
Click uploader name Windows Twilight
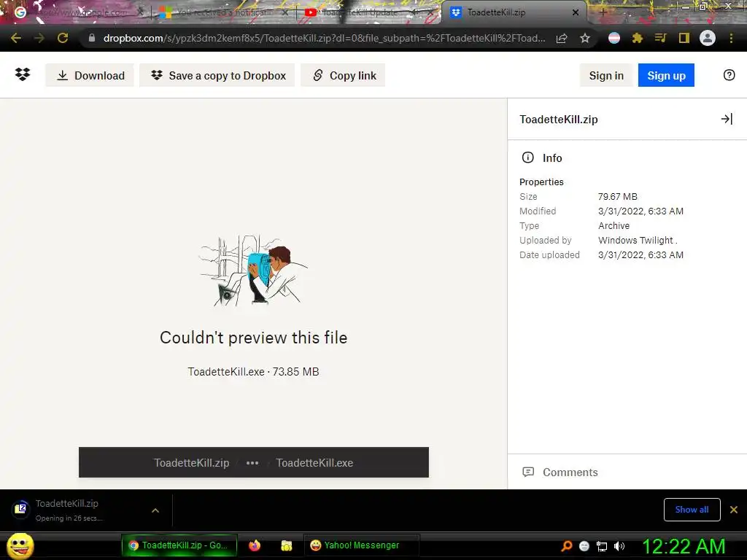(638, 241)
